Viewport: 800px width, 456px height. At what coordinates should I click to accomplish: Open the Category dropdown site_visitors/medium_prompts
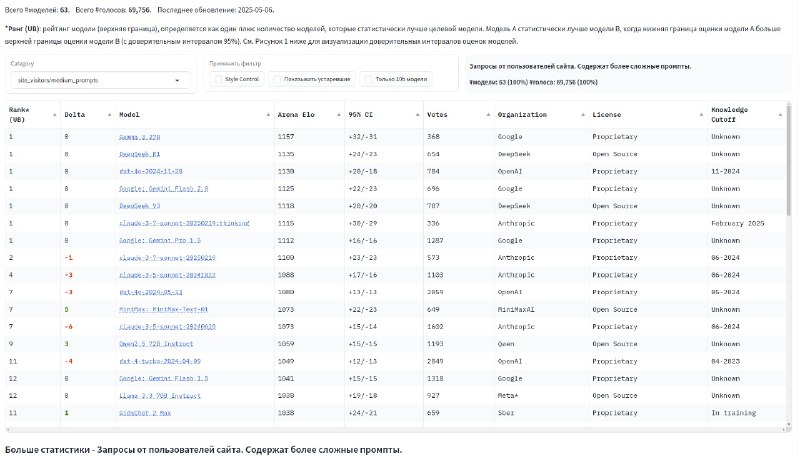(x=100, y=80)
